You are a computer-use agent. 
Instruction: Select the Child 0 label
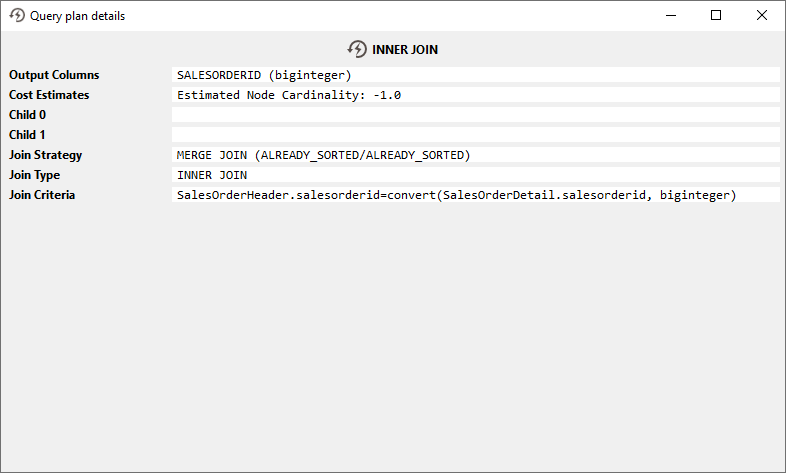click(27, 115)
